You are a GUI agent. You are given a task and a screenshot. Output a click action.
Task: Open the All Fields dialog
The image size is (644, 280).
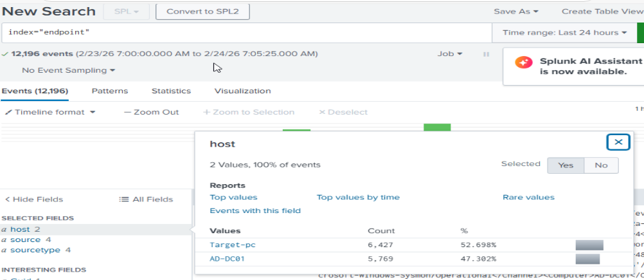coord(146,200)
